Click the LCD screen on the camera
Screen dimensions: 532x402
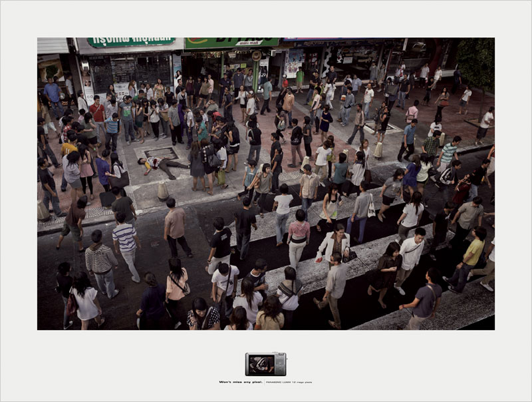click(261, 364)
